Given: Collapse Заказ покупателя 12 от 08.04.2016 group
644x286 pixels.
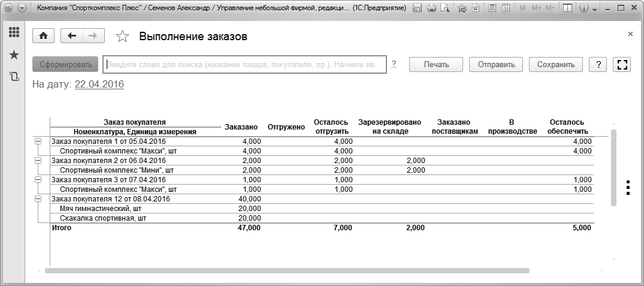Looking at the screenshot, I should click(38, 199).
